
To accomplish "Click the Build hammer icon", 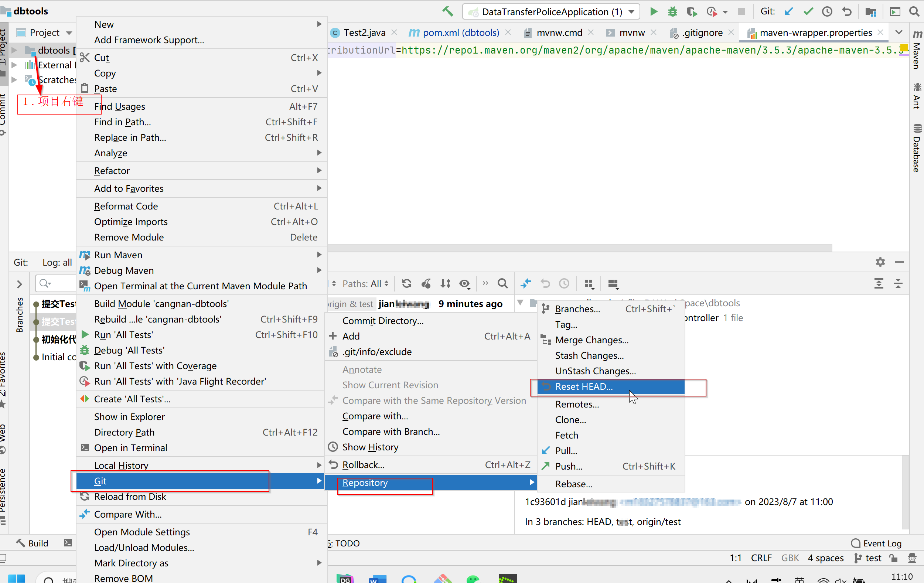I will [447, 11].
